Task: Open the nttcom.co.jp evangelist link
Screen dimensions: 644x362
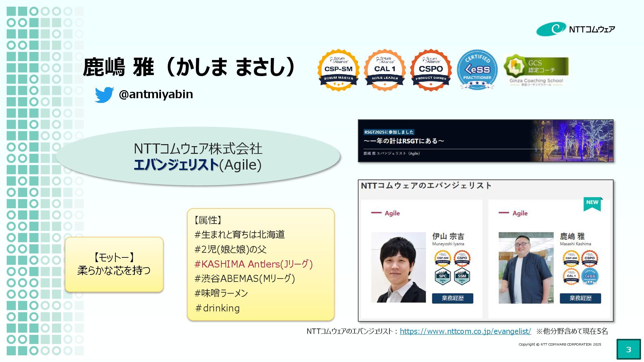Action: (465, 331)
